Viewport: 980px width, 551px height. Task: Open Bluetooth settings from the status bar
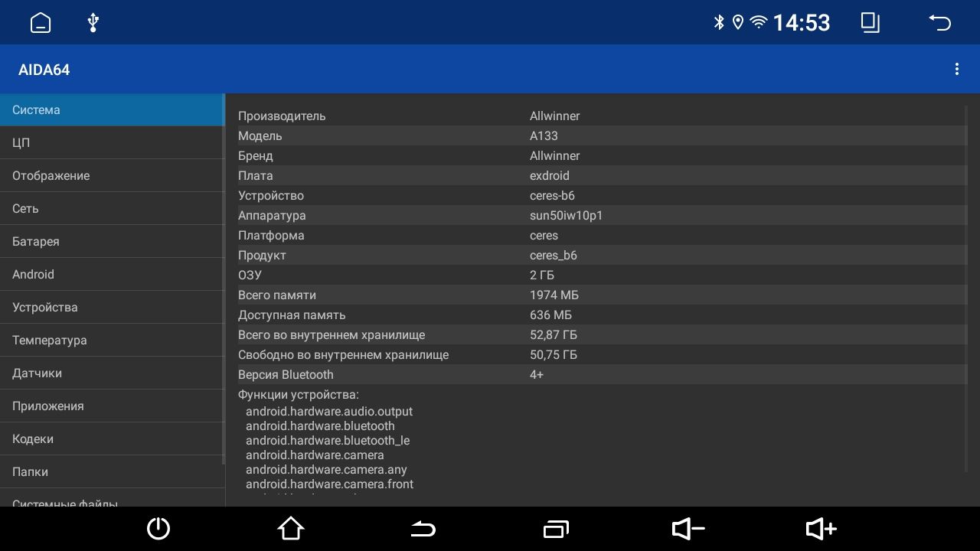click(x=718, y=22)
